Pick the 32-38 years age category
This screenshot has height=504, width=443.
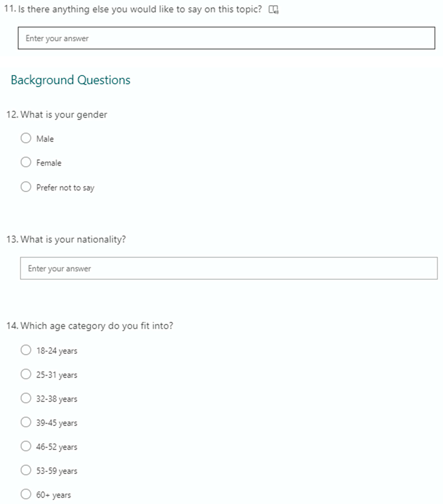coord(26,398)
